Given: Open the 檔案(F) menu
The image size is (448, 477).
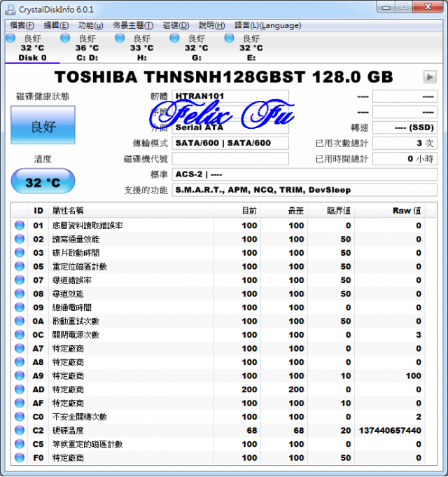Looking at the screenshot, I should (22, 25).
